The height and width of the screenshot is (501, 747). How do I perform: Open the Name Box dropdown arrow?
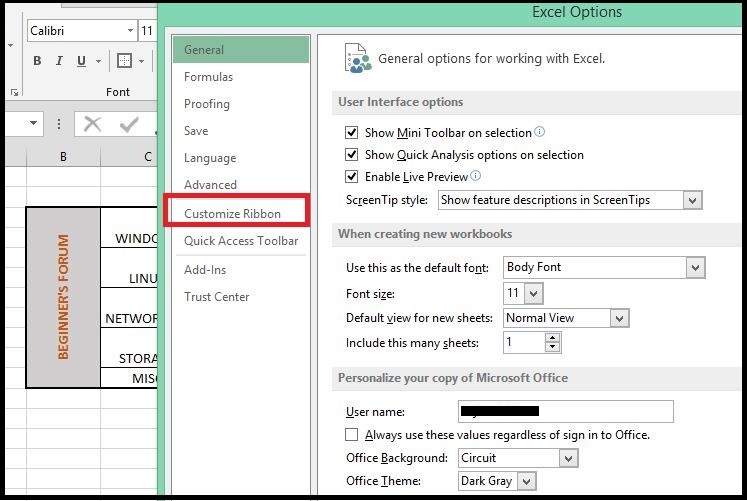click(x=33, y=123)
